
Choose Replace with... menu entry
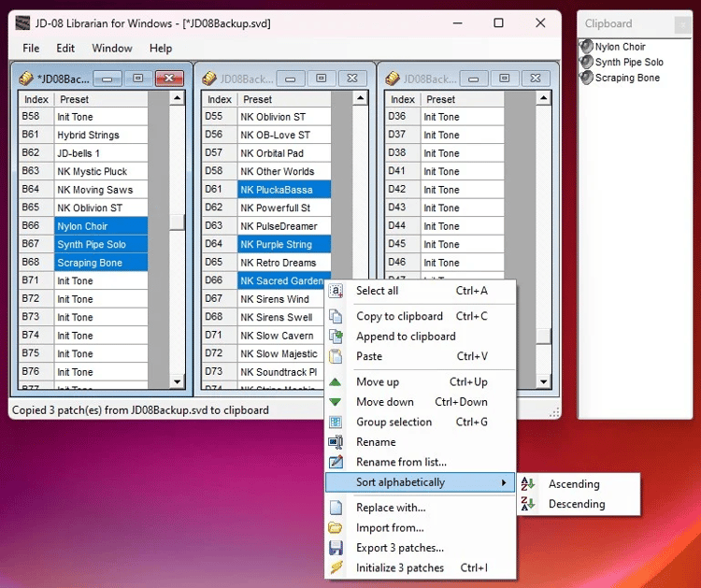[421, 508]
